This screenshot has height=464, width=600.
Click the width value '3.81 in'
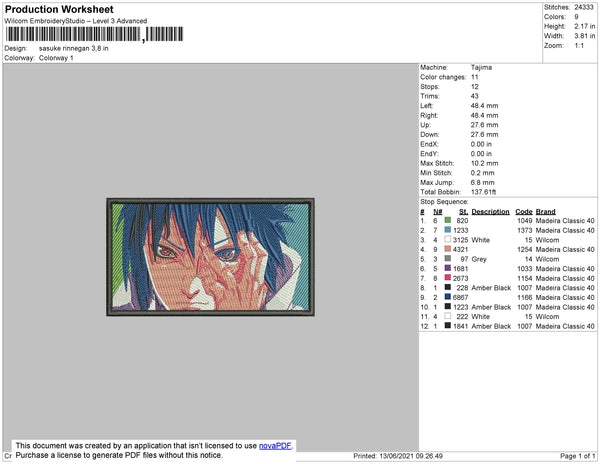tap(585, 36)
